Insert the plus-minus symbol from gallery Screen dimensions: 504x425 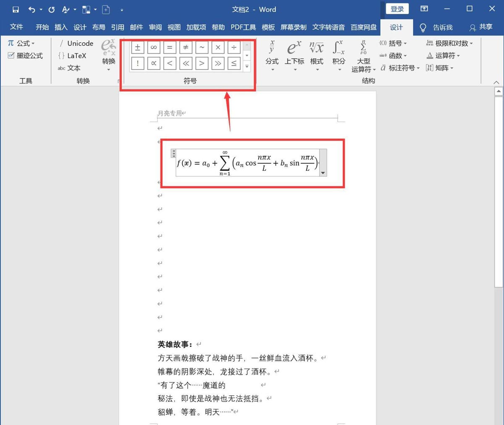pyautogui.click(x=137, y=47)
